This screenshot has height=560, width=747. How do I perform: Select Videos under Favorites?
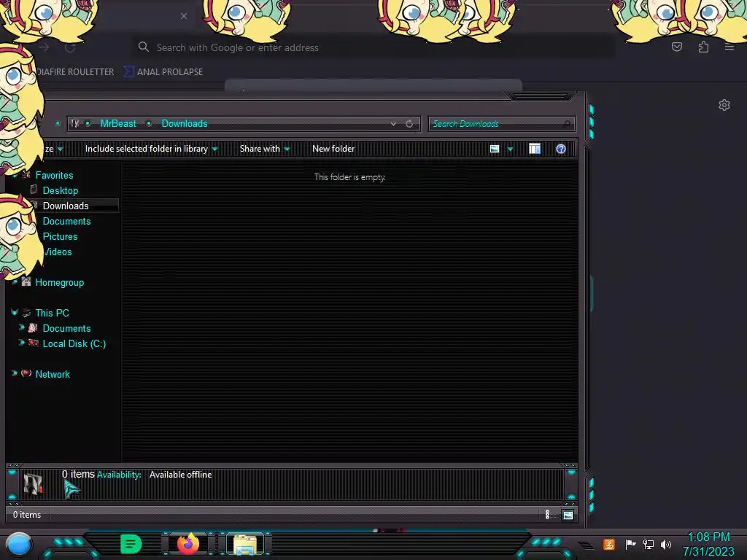pos(57,252)
